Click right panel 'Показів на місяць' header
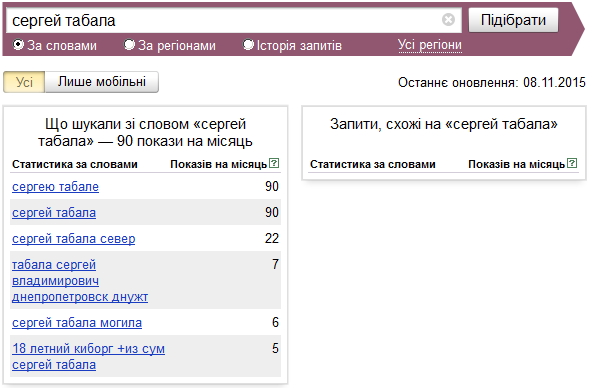The height and width of the screenshot is (388, 592). click(x=516, y=164)
